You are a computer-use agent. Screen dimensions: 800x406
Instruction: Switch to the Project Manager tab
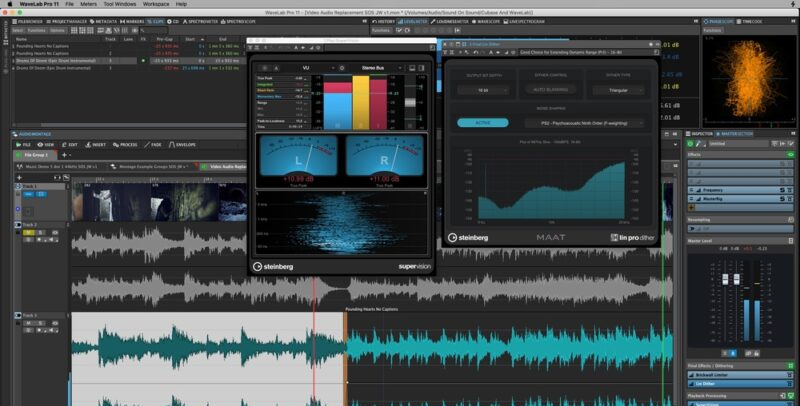(x=66, y=21)
